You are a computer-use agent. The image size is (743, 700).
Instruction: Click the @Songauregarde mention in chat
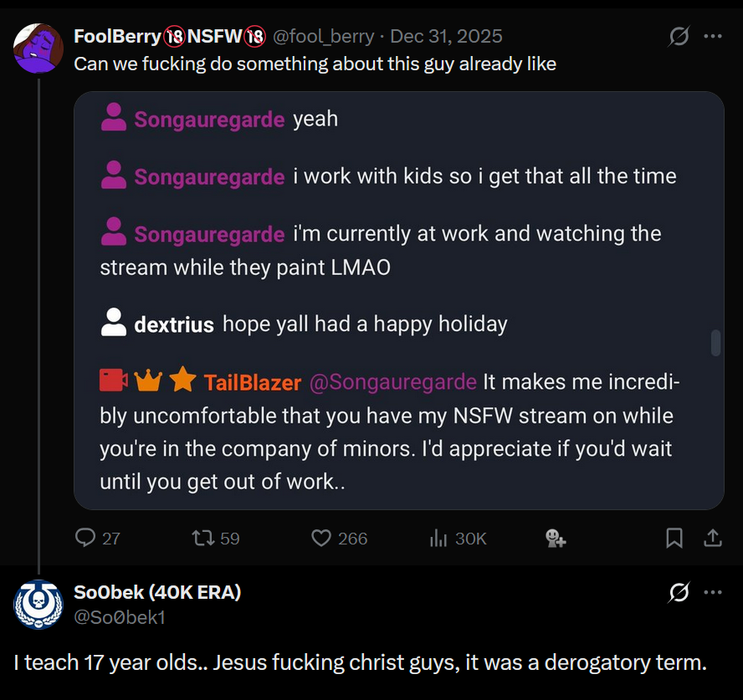pos(392,382)
